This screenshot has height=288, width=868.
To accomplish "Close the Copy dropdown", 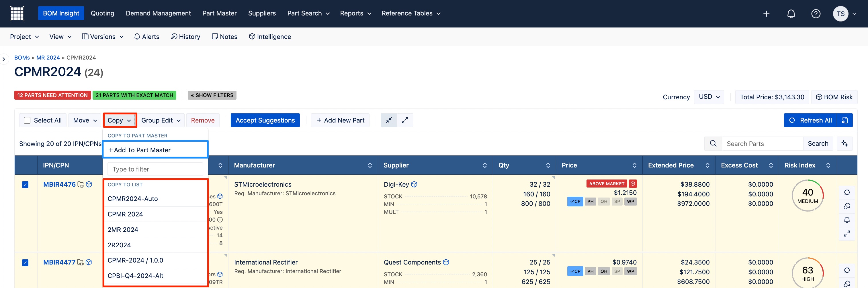I will pyautogui.click(x=120, y=121).
